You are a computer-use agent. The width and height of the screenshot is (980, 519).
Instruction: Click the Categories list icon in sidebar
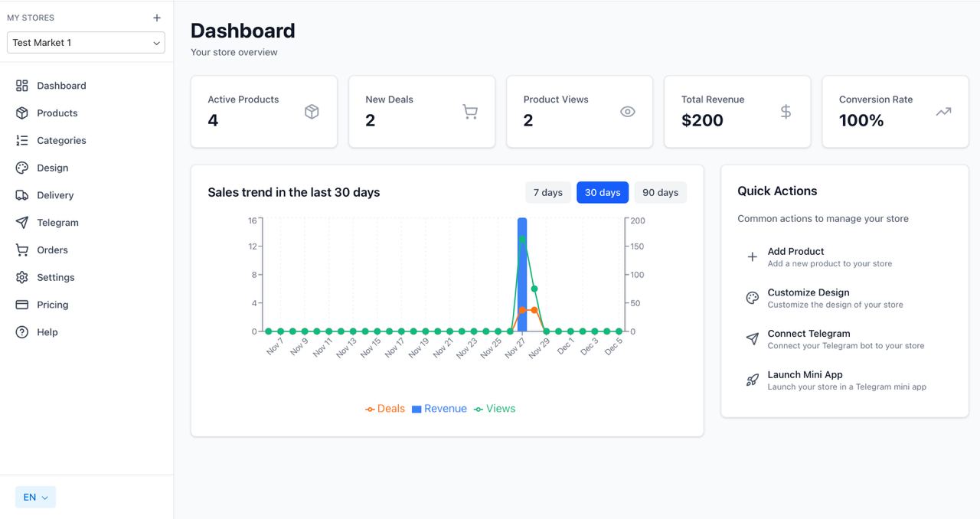point(22,141)
